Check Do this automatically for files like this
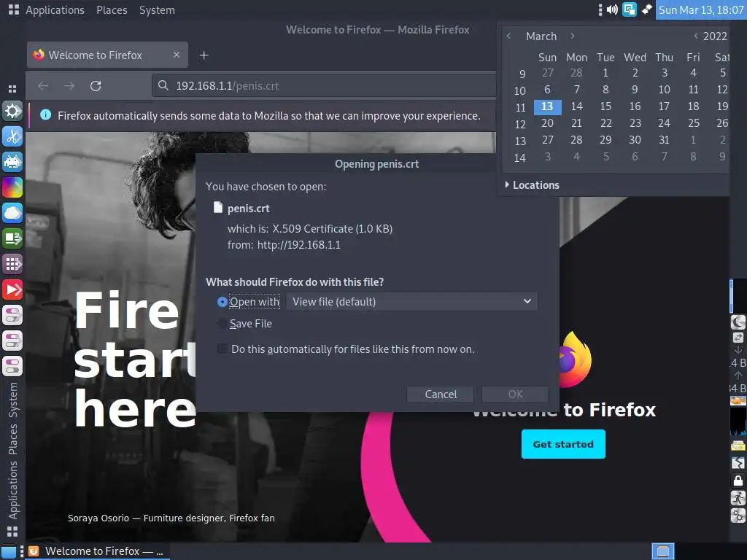747x560 pixels. (x=222, y=349)
